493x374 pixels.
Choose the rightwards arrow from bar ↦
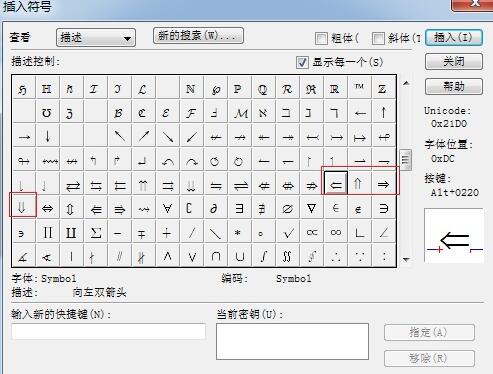[359, 136]
